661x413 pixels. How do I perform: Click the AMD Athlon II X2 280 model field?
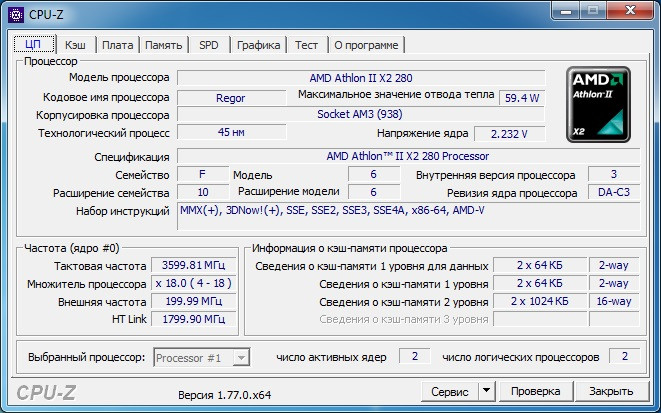[x=361, y=78]
